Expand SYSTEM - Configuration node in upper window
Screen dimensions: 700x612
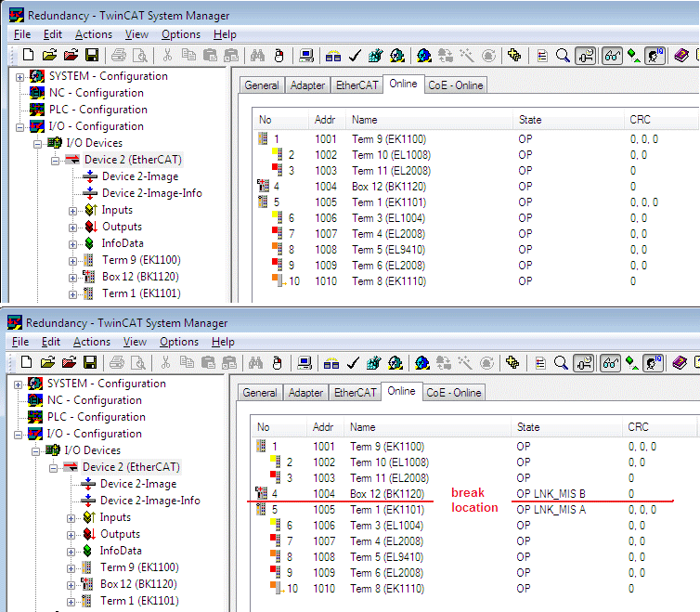(x=19, y=77)
